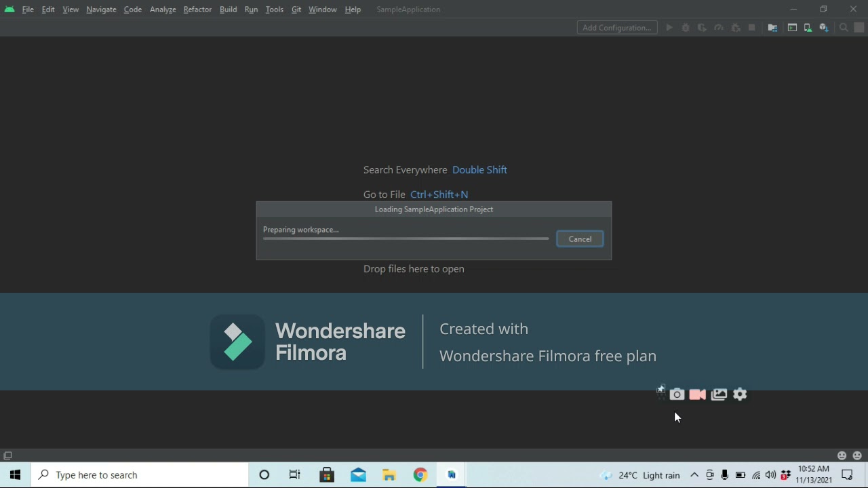
Task: Open the clock showing 10:52 AM
Action: (814, 474)
